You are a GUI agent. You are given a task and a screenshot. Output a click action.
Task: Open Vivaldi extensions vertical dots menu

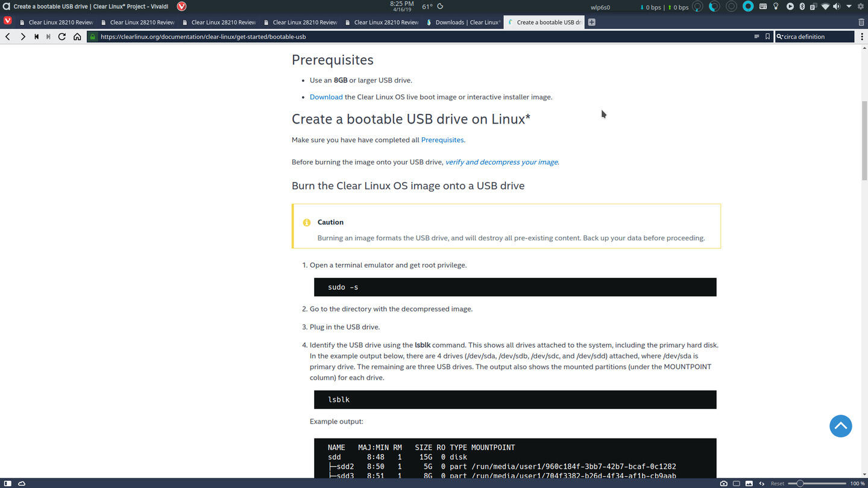[x=861, y=37]
